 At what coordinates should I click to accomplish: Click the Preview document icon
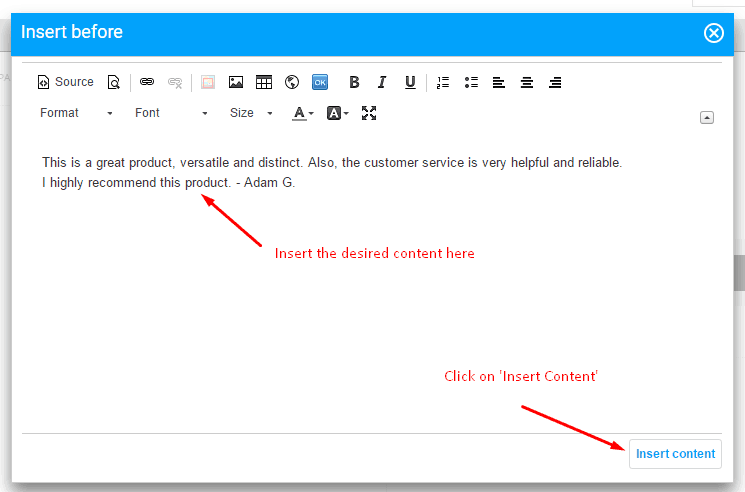click(114, 82)
